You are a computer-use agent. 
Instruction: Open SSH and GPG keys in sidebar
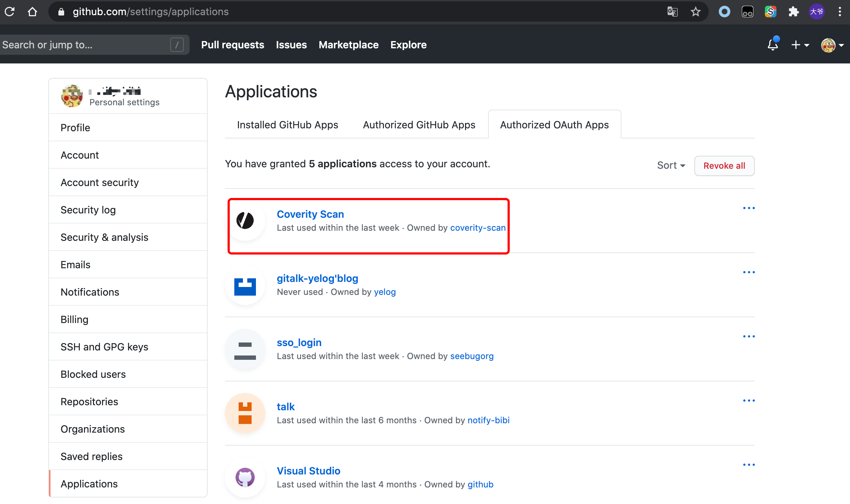tap(128, 347)
